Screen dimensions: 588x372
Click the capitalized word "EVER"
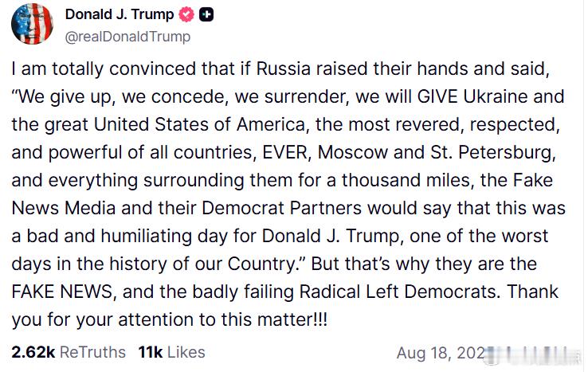coord(285,152)
